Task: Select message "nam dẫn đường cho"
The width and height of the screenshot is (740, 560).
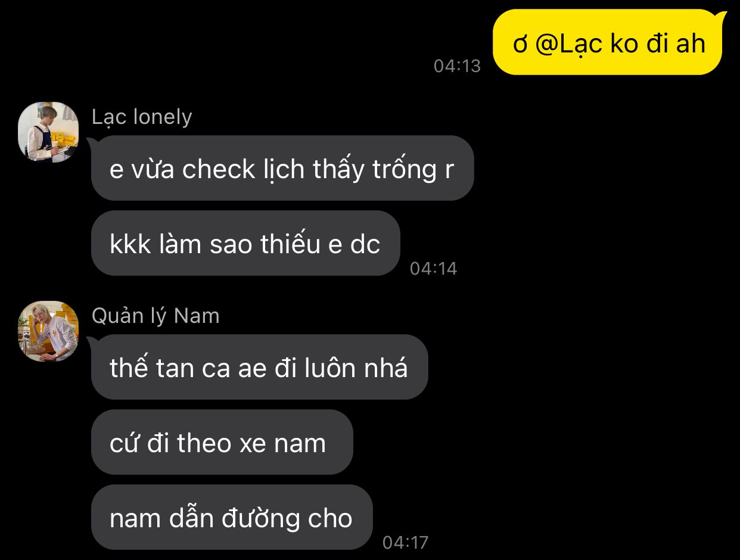Action: pyautogui.click(x=232, y=517)
